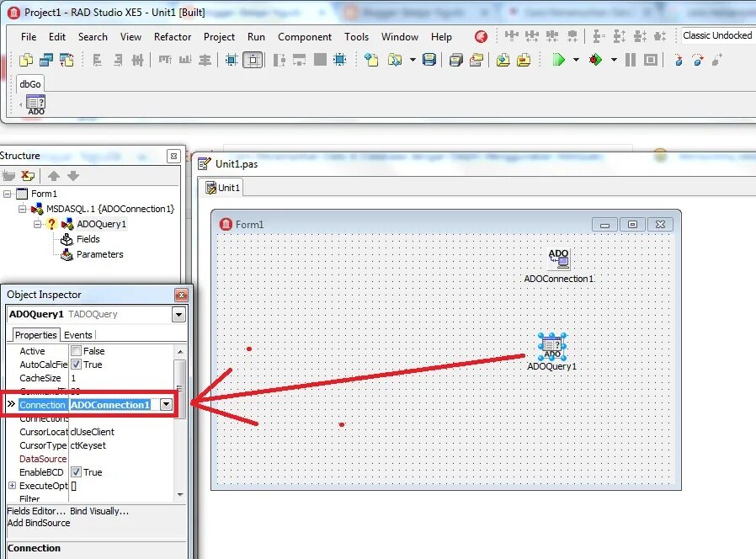Click the CursorType ctKeyset value field

click(x=120, y=445)
